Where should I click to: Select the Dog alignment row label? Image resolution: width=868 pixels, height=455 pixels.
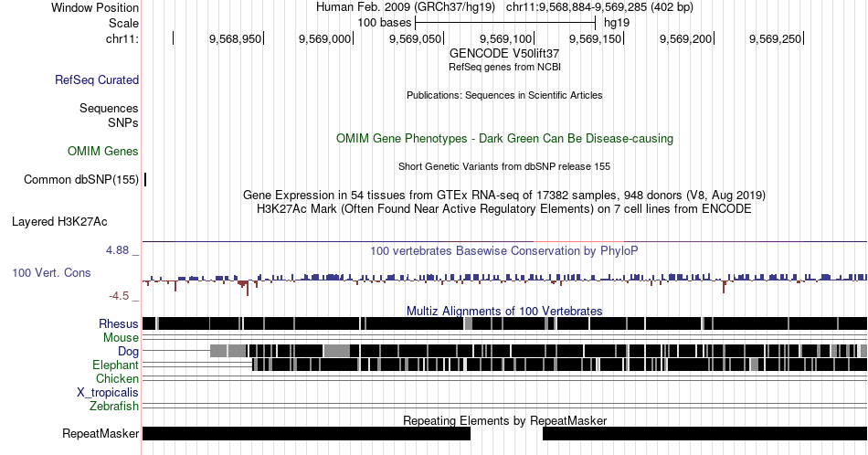tap(128, 351)
